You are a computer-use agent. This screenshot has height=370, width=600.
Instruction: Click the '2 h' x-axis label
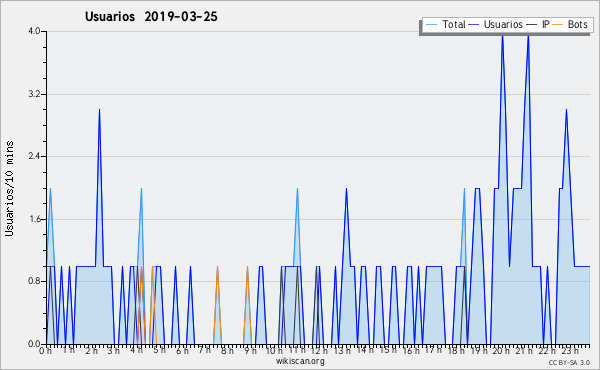(91, 350)
